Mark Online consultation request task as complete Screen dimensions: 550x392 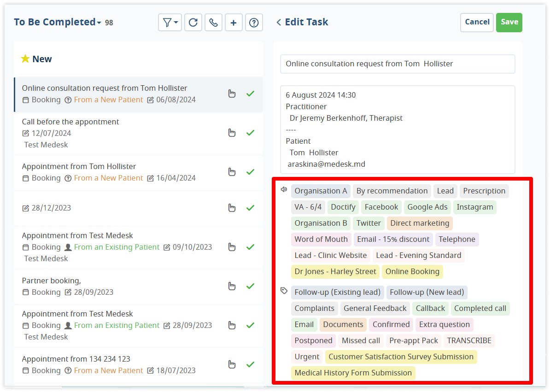tap(251, 94)
